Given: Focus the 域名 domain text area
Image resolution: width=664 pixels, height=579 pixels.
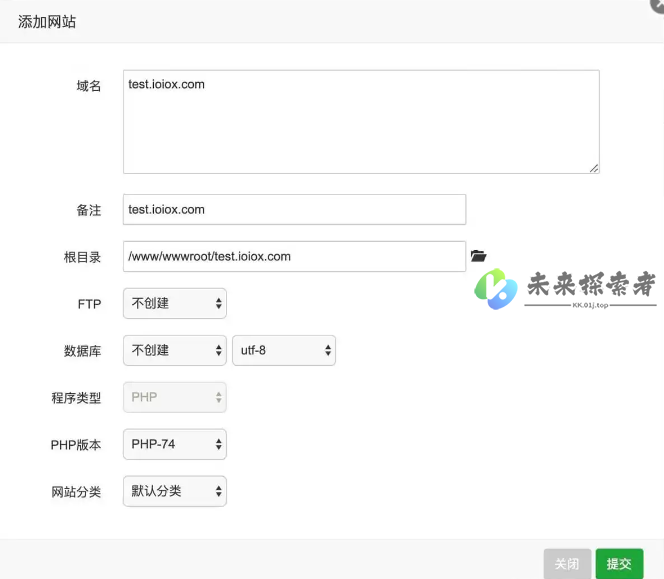Looking at the screenshot, I should pyautogui.click(x=361, y=121).
